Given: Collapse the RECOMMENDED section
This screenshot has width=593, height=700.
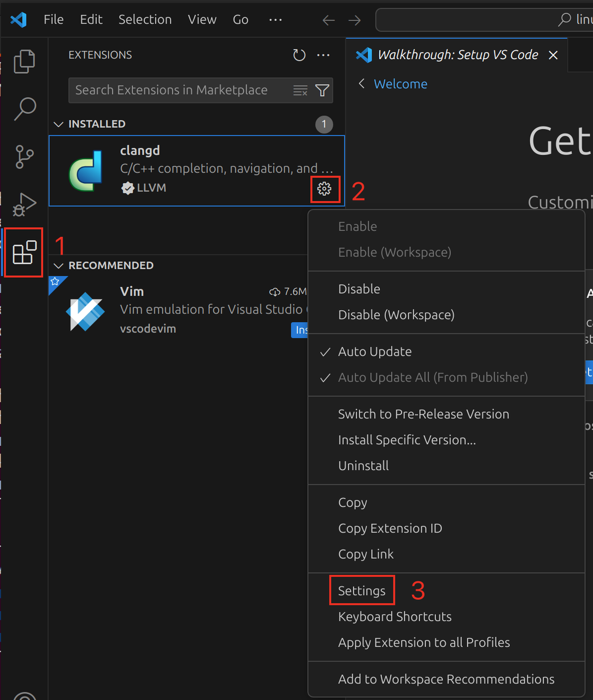Looking at the screenshot, I should tap(58, 266).
